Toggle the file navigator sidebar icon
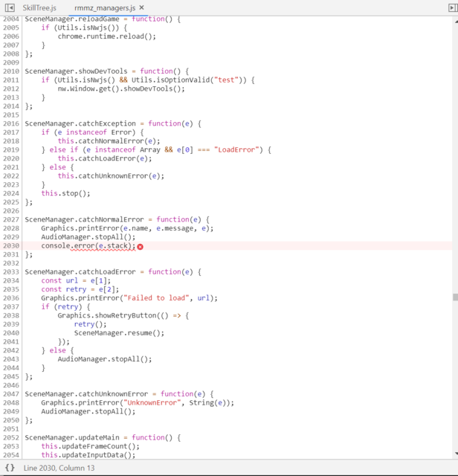This screenshot has width=458, height=476. (x=10, y=7)
